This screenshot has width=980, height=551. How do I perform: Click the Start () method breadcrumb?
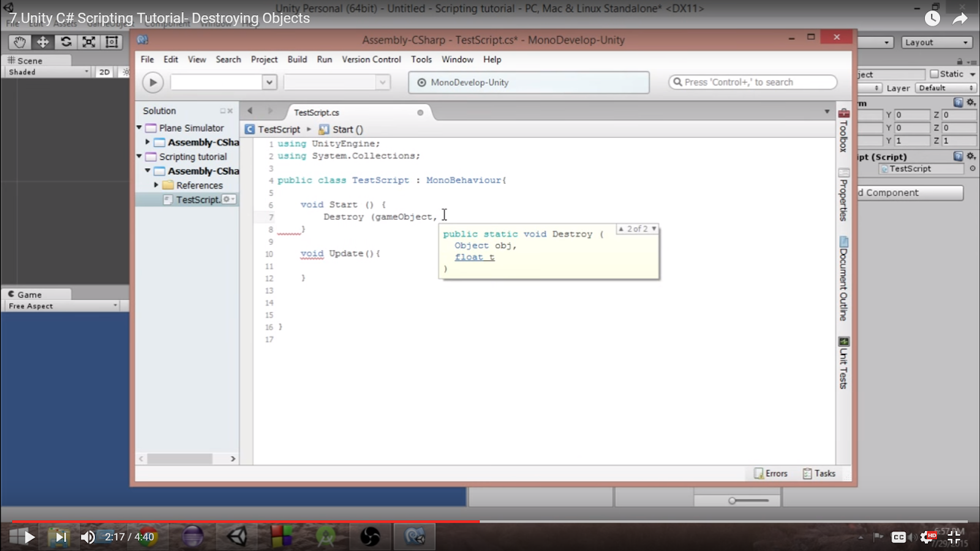click(341, 129)
